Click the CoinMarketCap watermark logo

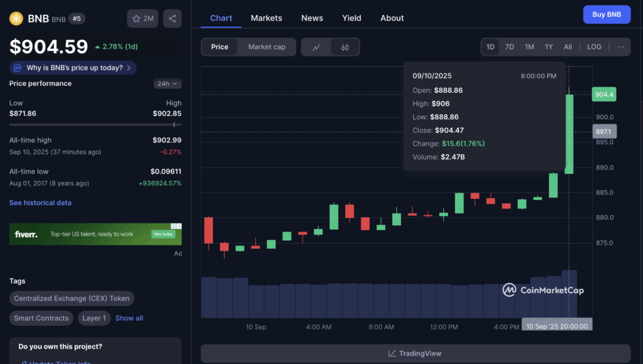point(543,290)
